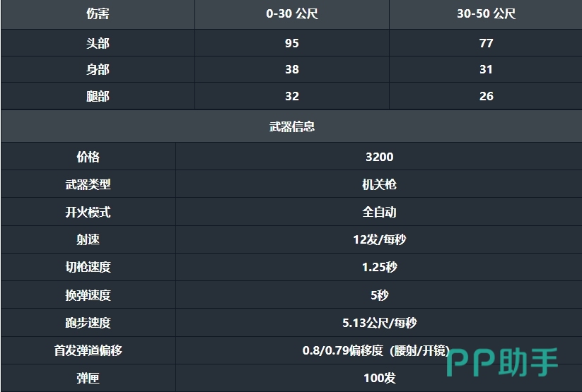Select the 机关枪 weapon type cell

point(379,184)
